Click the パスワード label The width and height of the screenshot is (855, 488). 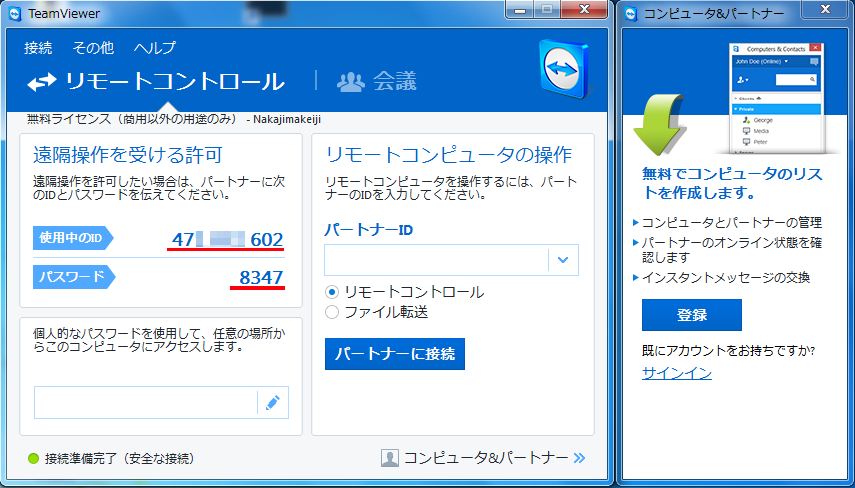click(x=74, y=276)
